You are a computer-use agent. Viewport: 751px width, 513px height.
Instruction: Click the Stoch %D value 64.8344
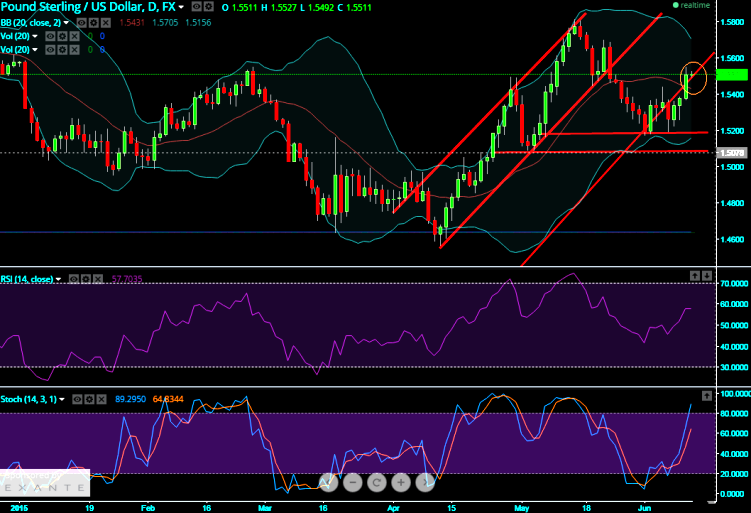click(168, 399)
